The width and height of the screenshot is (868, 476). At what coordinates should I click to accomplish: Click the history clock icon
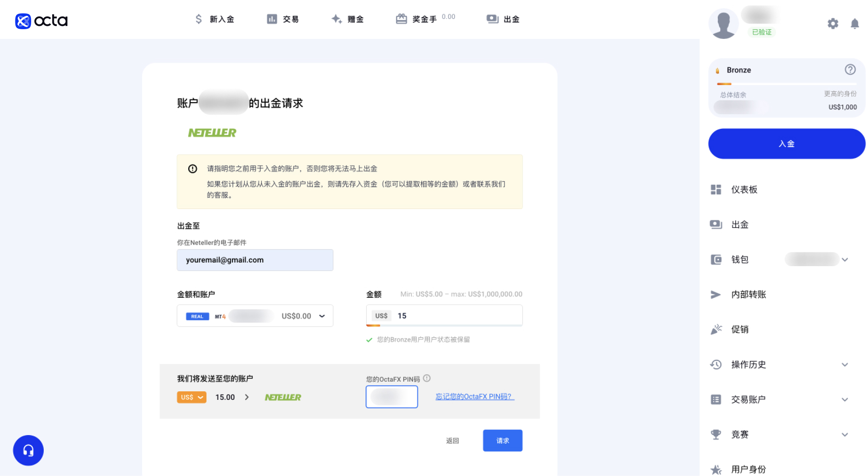click(x=716, y=365)
